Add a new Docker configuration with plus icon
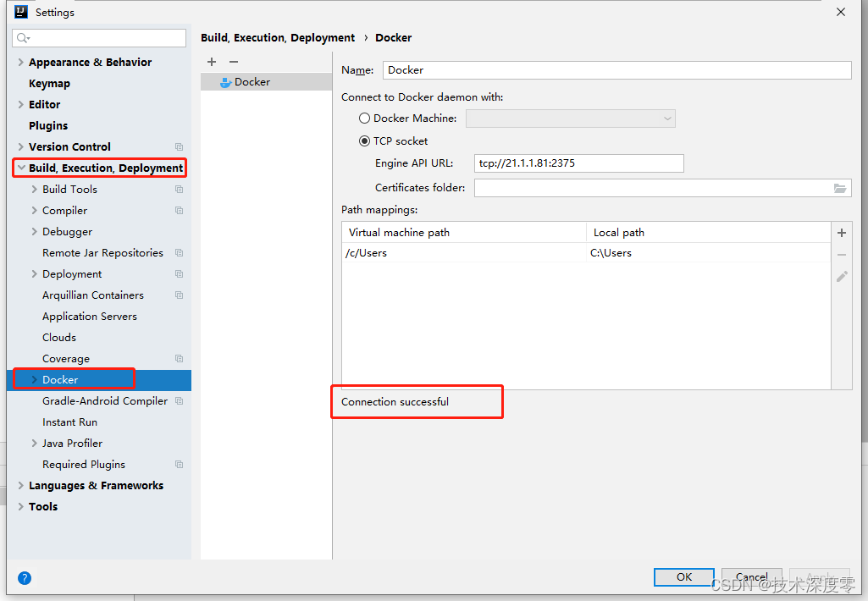The height and width of the screenshot is (601, 868). [x=212, y=62]
